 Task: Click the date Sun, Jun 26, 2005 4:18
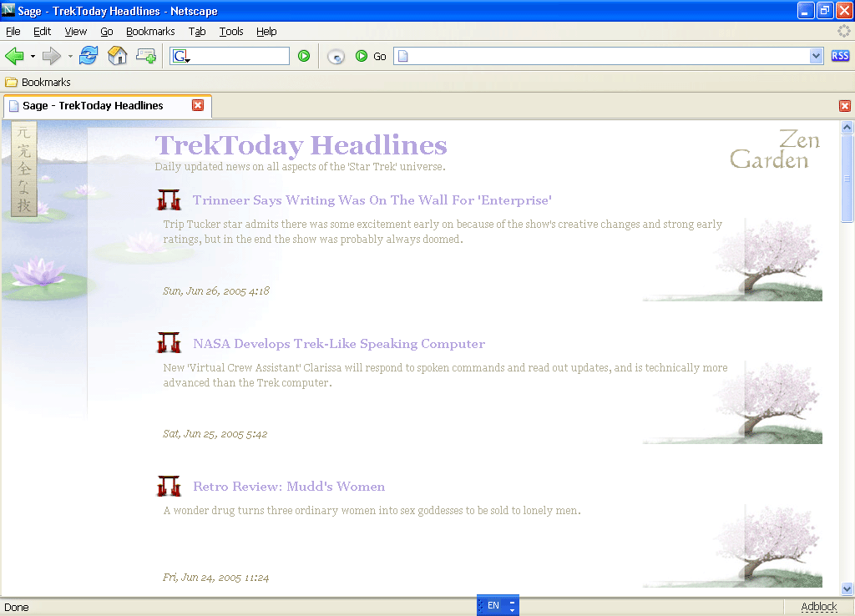pyautogui.click(x=216, y=291)
